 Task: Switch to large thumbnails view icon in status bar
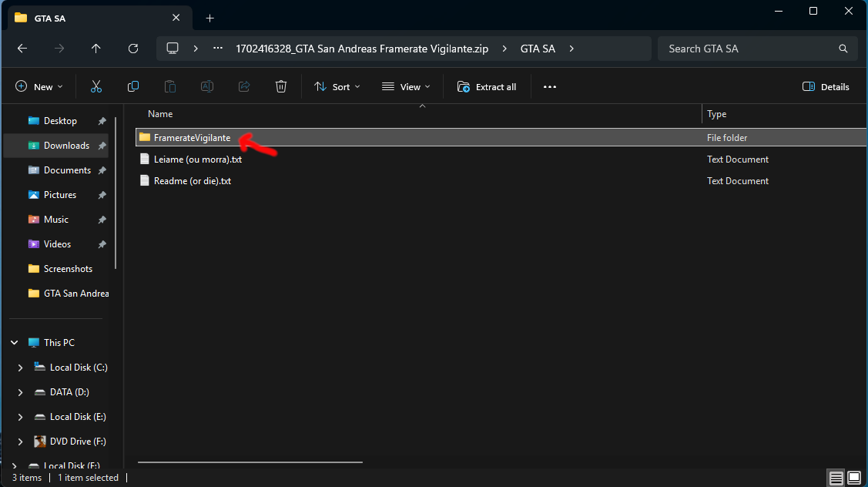tap(854, 478)
